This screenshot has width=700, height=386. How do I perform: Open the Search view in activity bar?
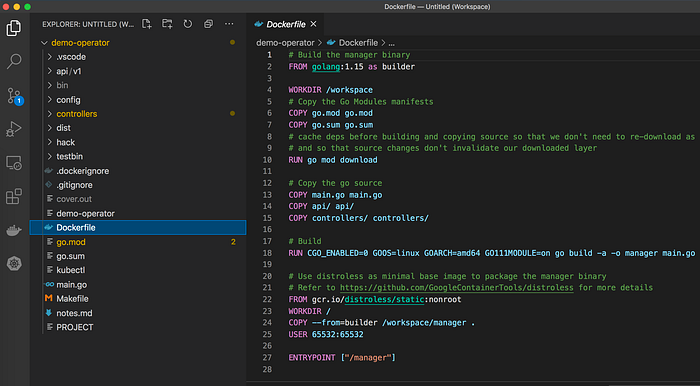(x=14, y=61)
